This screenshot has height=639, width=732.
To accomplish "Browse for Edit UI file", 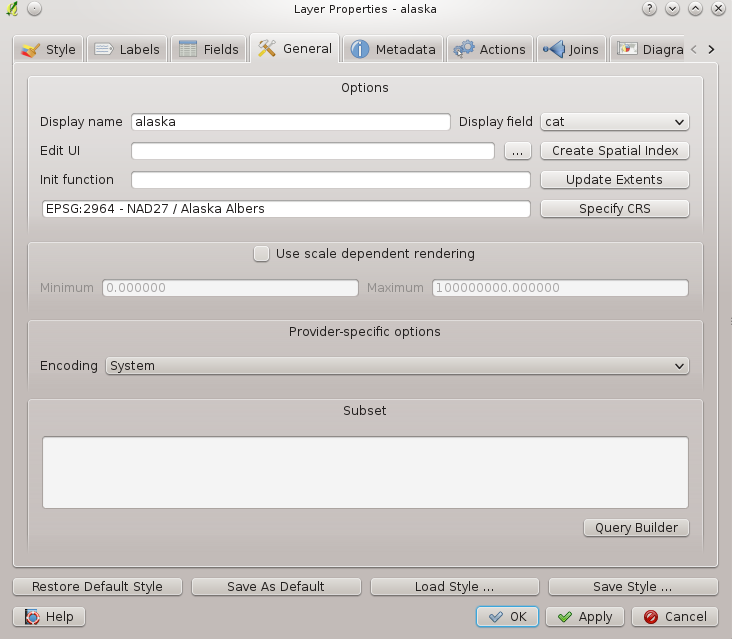I will [x=517, y=151].
